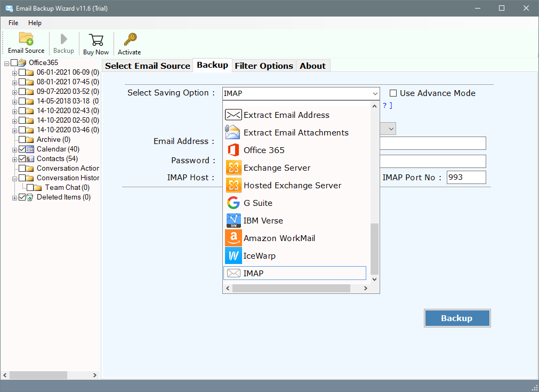Click the Buy Now shopping cart icon
Viewport: 539px width, 392px height.
click(x=96, y=40)
